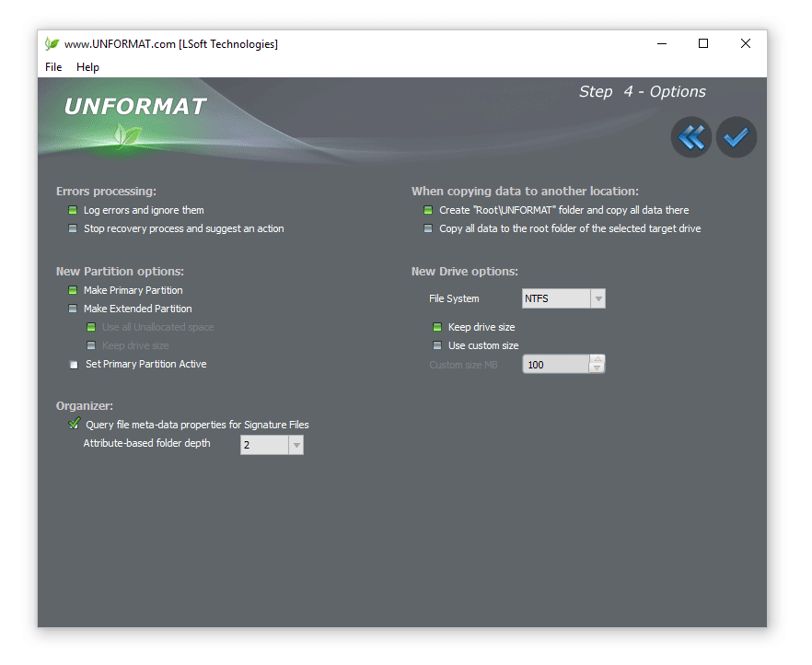Open the File System NTFS dropdown
812x665 pixels.
coord(563,298)
